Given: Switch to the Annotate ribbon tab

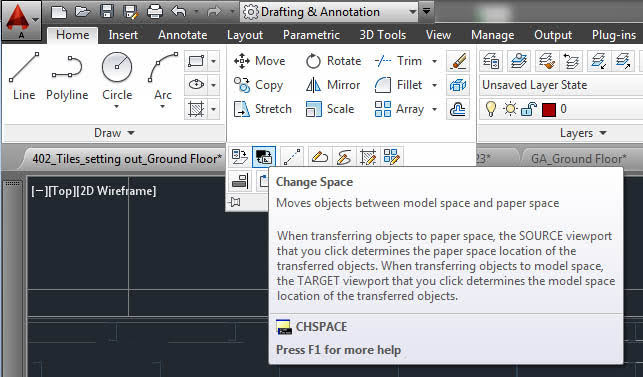Looking at the screenshot, I should coord(182,35).
